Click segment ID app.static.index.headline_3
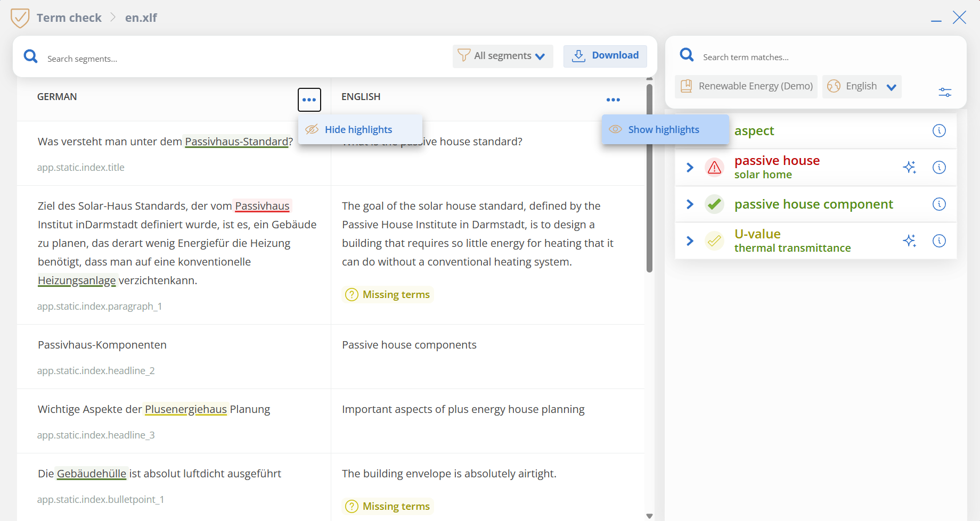Screen dimensions: 980x521 96,435
